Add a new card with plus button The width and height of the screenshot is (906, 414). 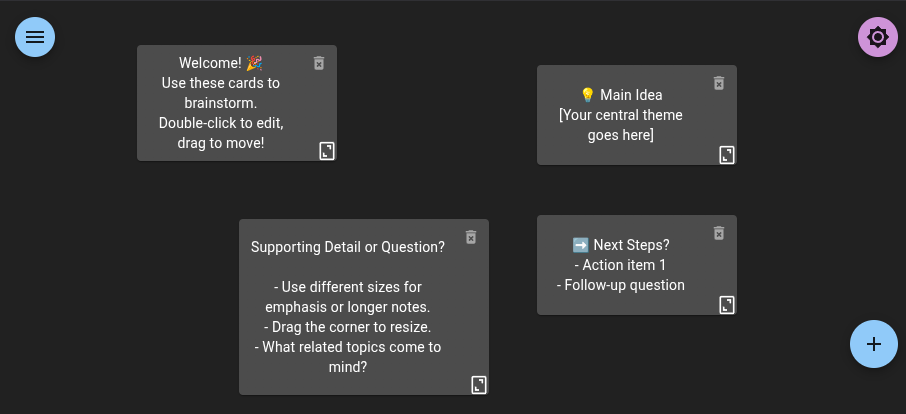[x=873, y=344]
